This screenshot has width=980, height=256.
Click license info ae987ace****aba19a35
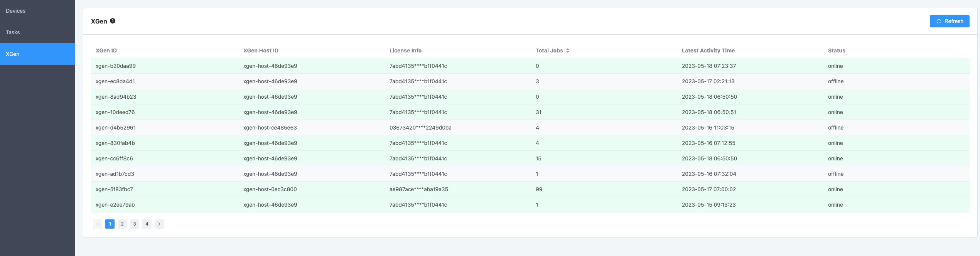click(x=419, y=189)
